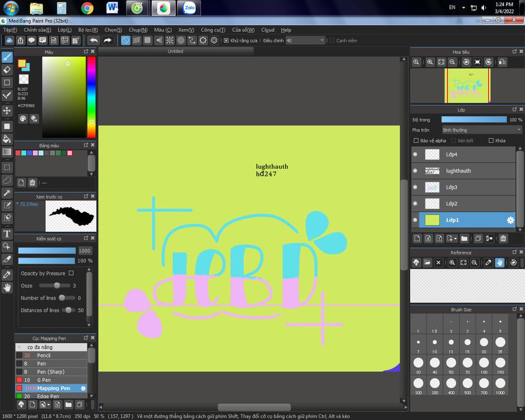
Task: Select the Eraser tool
Action: point(7,70)
